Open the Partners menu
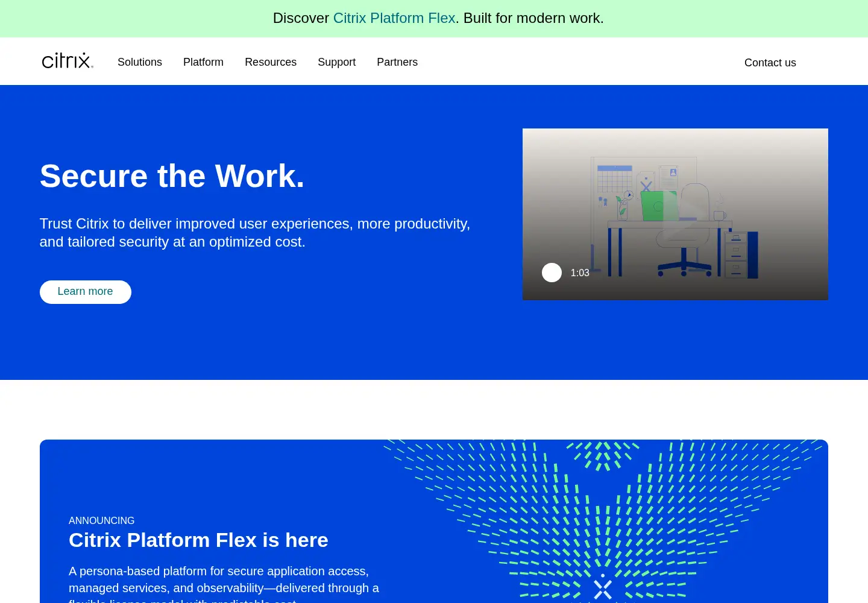 (x=397, y=62)
